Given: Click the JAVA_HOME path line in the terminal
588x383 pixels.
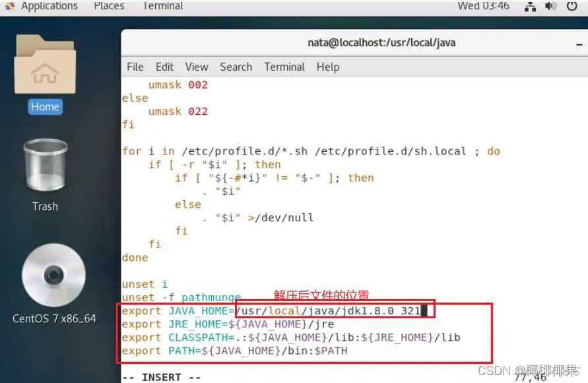Looking at the screenshot, I should pos(277,310).
